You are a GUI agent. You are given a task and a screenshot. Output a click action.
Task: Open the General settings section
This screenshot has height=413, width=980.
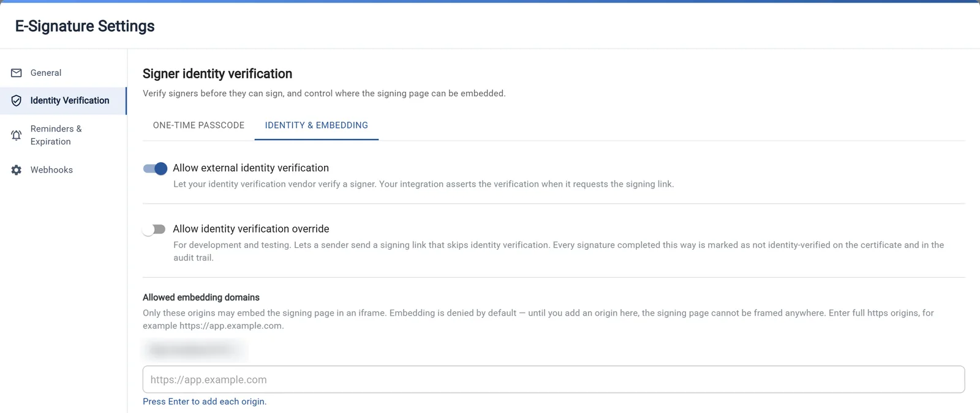tap(63, 73)
